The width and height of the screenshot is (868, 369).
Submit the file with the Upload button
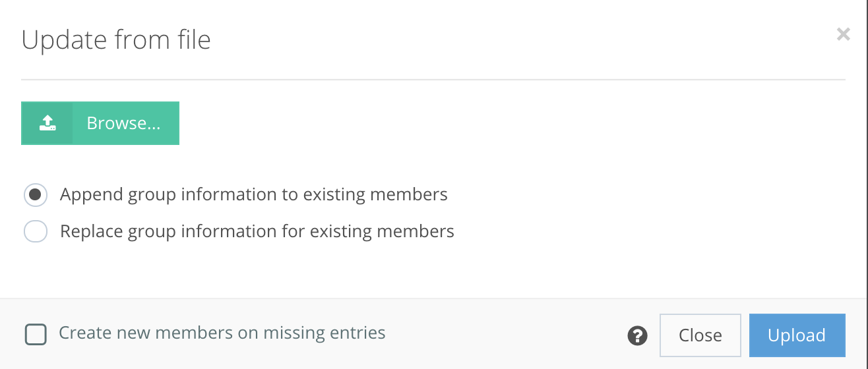click(x=797, y=335)
